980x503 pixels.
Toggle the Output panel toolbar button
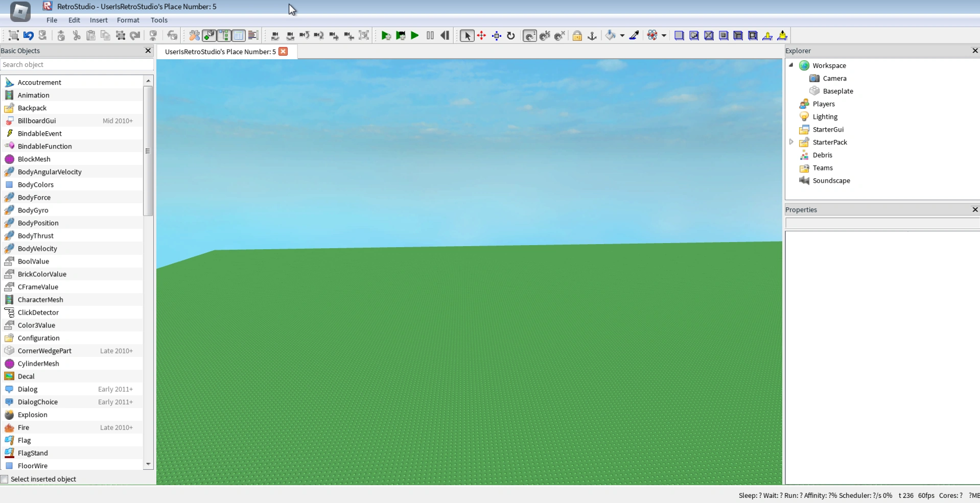[253, 35]
